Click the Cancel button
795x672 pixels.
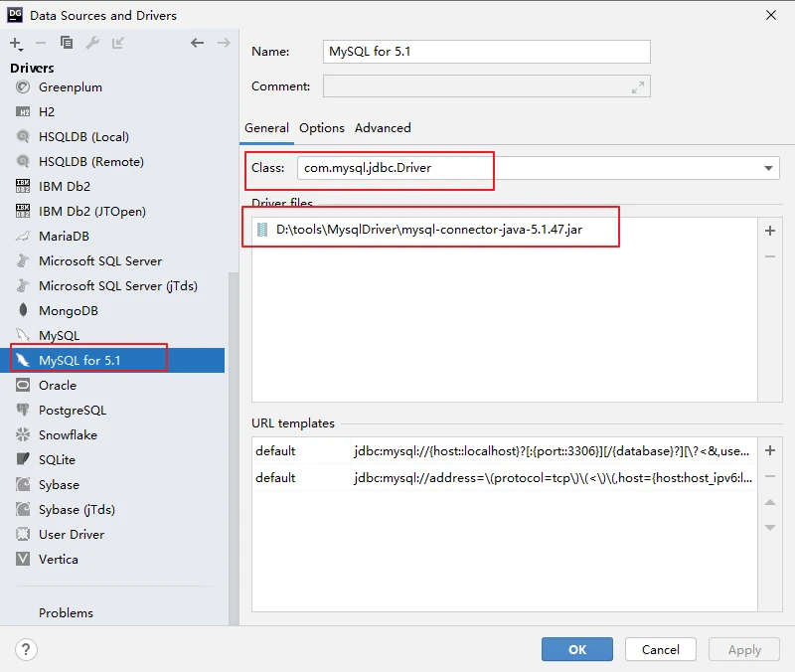click(x=661, y=649)
